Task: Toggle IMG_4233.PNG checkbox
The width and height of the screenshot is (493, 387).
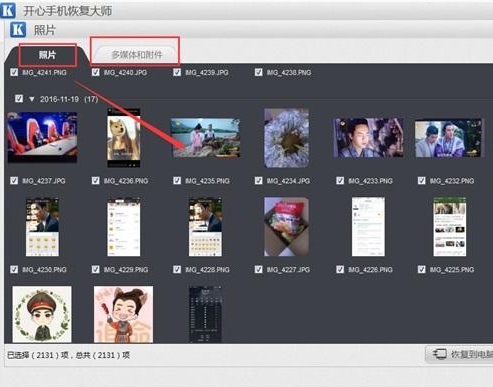Action: pos(340,180)
